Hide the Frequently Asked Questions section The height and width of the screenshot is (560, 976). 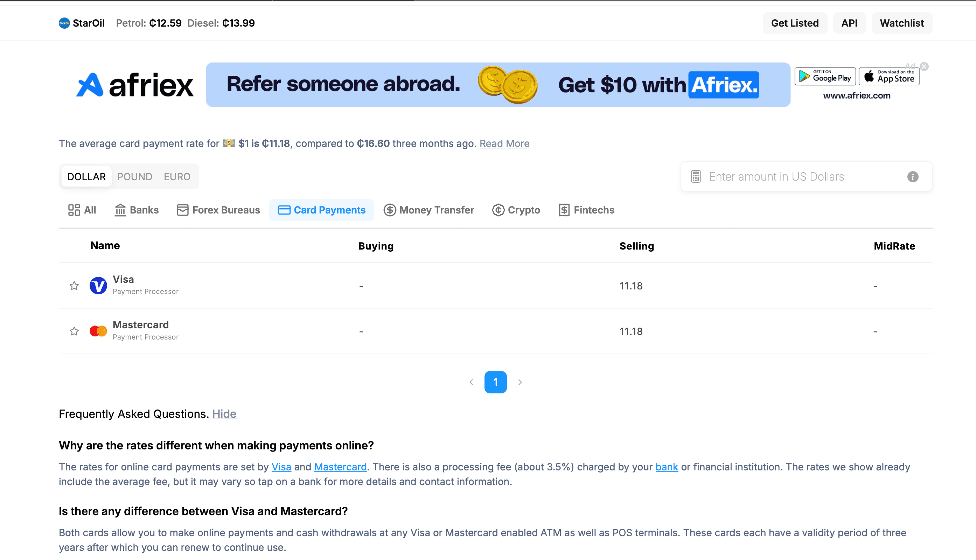pos(224,414)
